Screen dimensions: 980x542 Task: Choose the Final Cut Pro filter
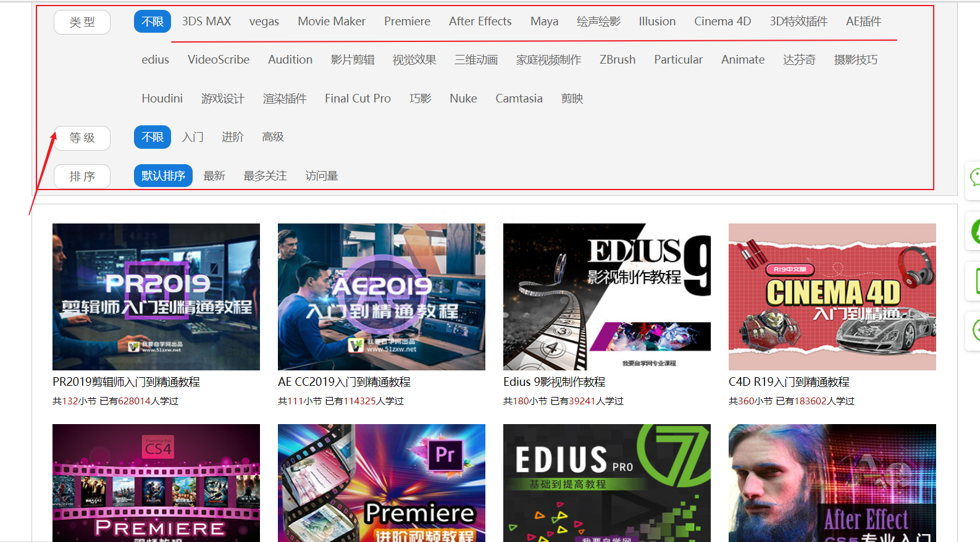point(358,99)
